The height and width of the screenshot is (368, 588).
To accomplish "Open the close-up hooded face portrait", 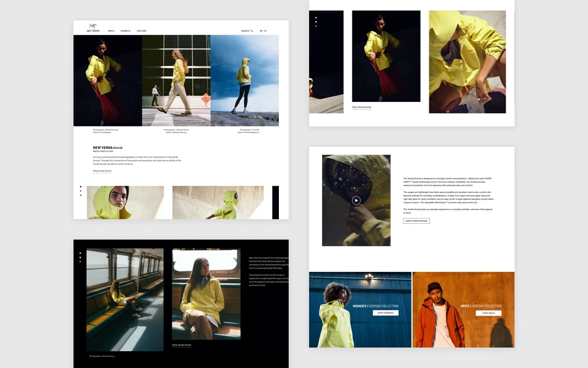I will click(125, 202).
